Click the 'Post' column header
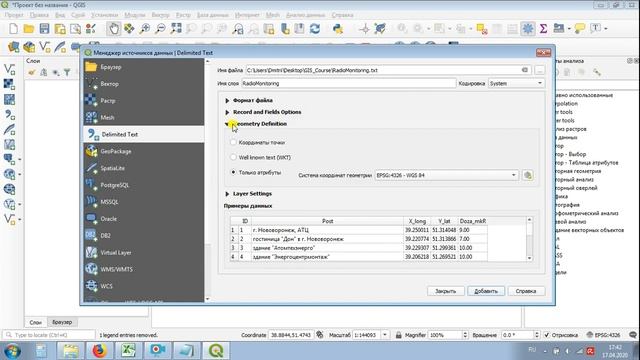 [x=327, y=221]
